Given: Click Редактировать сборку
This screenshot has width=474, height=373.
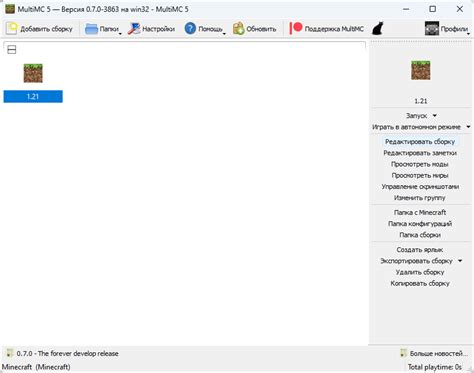Looking at the screenshot, I should (x=420, y=142).
